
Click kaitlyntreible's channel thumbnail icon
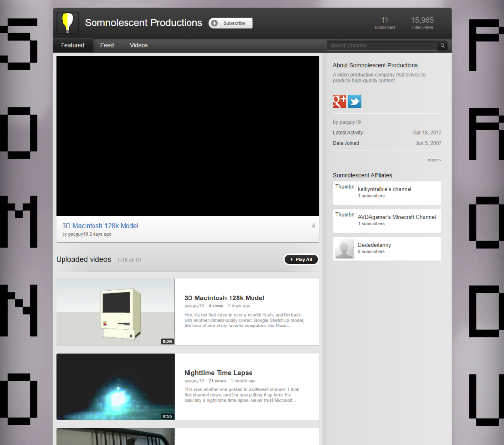(344, 192)
